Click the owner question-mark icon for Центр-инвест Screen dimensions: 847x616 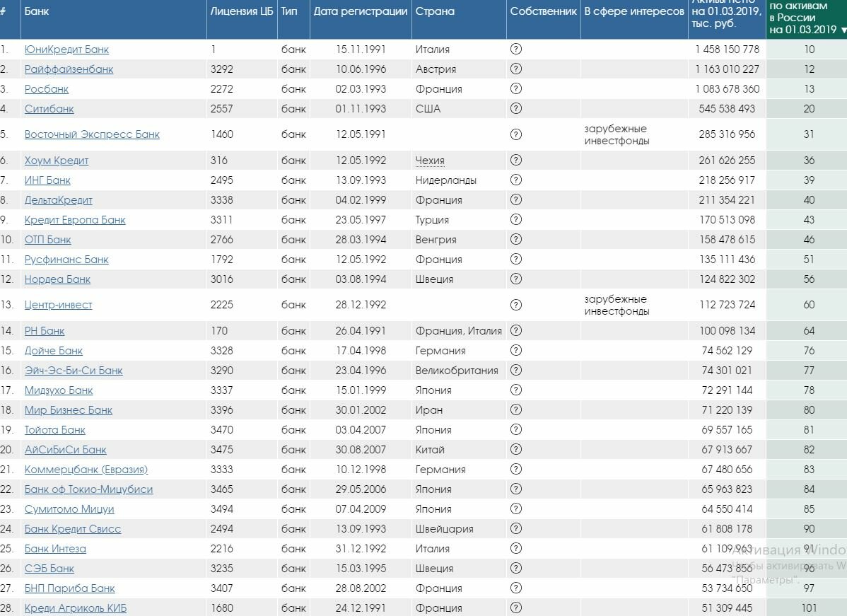516,305
